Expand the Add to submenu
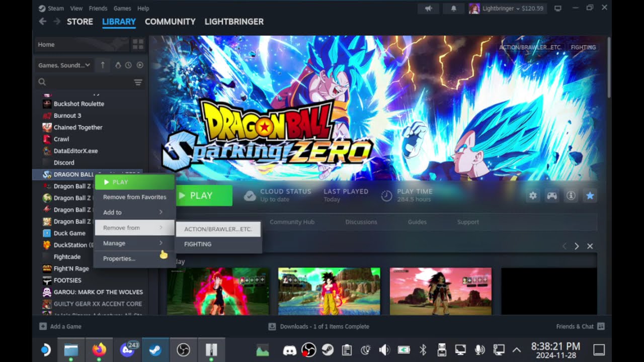Viewport: 644px width, 362px height. tap(134, 212)
